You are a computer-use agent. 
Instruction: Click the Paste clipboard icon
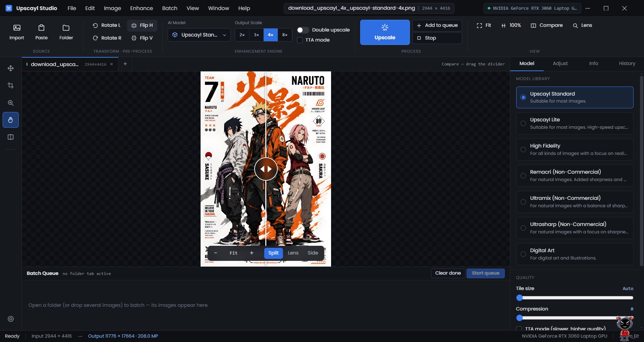pyautogui.click(x=41, y=32)
